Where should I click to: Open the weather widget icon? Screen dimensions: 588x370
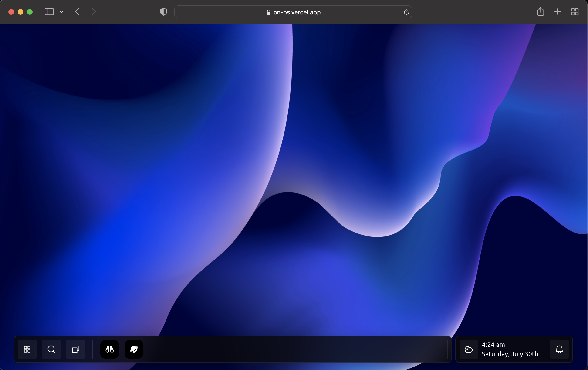(x=469, y=349)
